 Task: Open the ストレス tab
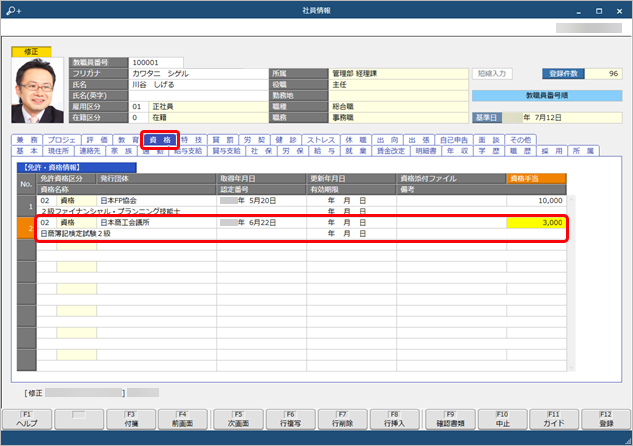click(x=320, y=140)
